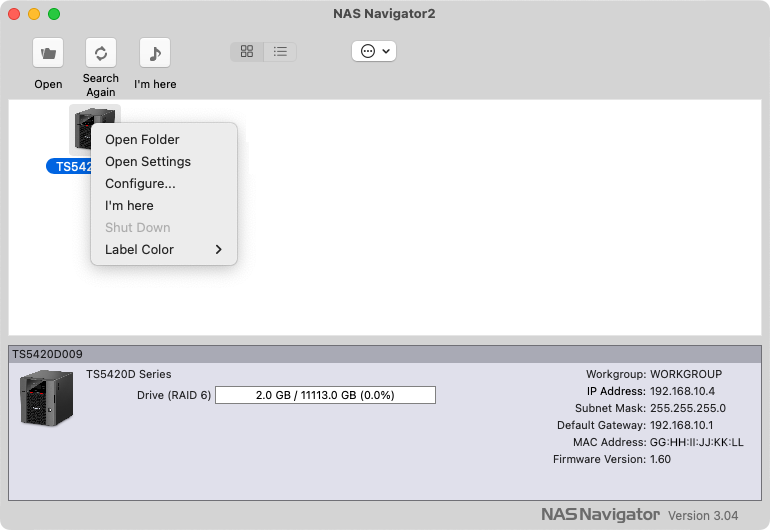Expand the Label Color submenu

click(x=140, y=250)
